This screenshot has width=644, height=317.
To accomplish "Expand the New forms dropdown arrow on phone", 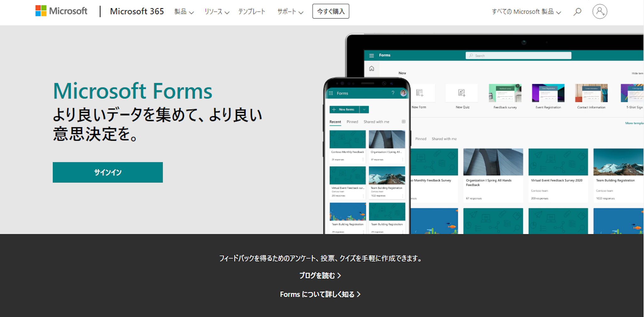I will (x=364, y=110).
